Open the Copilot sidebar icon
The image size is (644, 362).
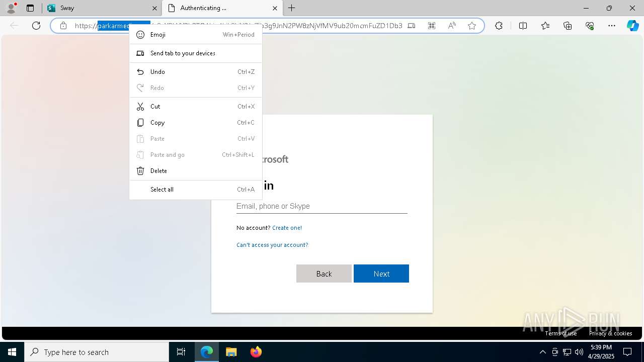pos(632,26)
